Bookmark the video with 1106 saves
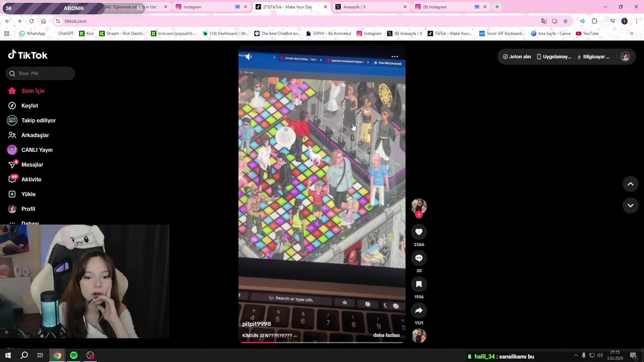This screenshot has height=362, width=644. tap(419, 284)
